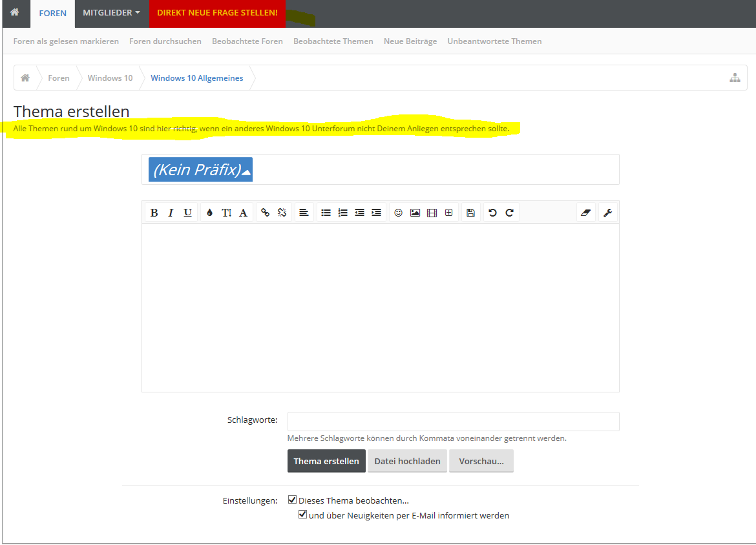
Task: Click the Thema erstellen submit button
Action: [x=326, y=461]
